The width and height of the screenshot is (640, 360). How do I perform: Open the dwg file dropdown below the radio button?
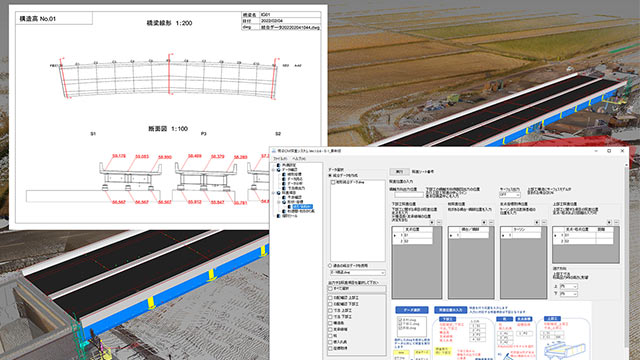[358, 273]
